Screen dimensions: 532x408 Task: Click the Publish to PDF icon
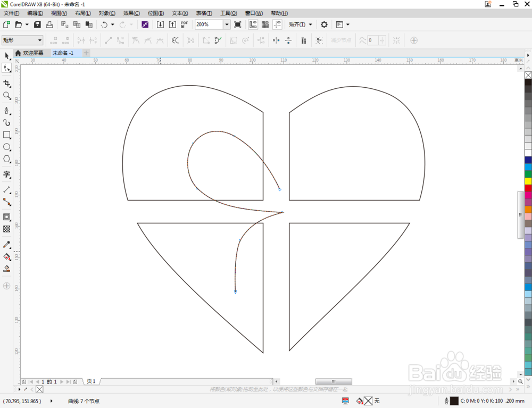(184, 24)
